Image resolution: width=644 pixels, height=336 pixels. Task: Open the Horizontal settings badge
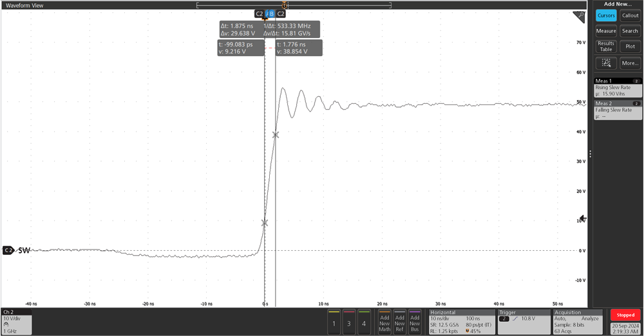click(x=460, y=322)
